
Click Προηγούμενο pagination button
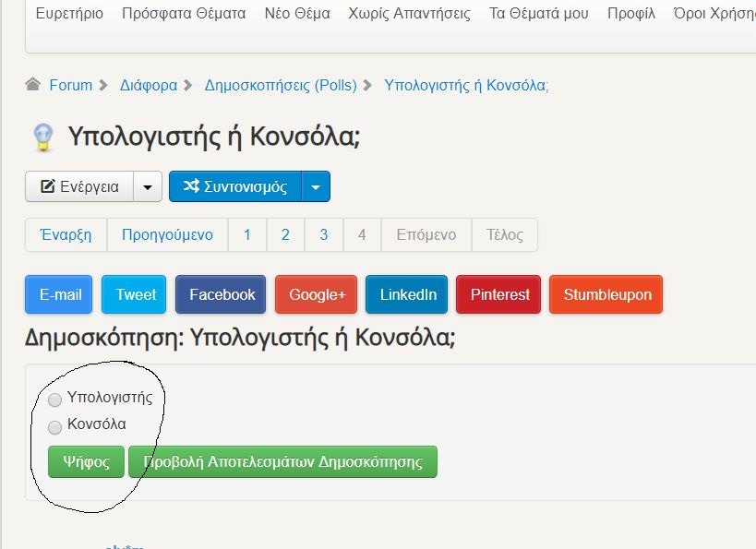(167, 235)
